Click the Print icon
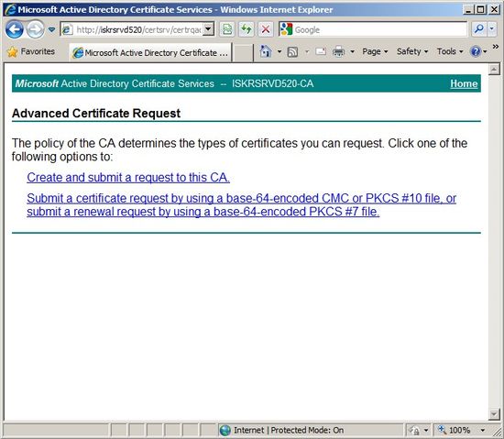The image size is (504, 439). click(x=338, y=51)
